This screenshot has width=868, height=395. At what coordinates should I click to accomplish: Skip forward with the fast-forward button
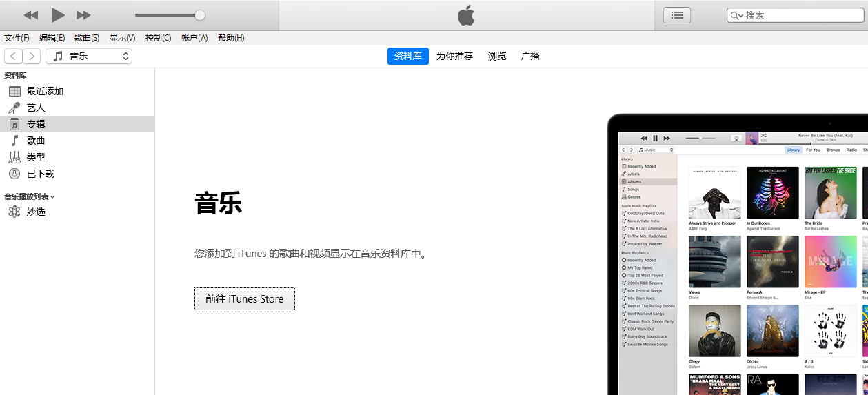pos(83,15)
